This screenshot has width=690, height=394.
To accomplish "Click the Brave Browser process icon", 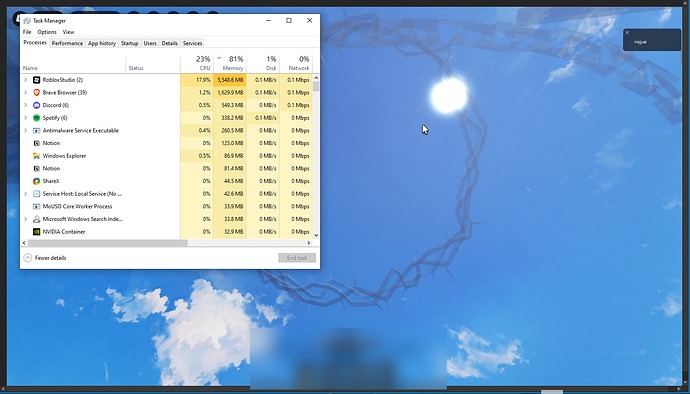I will pyautogui.click(x=37, y=92).
